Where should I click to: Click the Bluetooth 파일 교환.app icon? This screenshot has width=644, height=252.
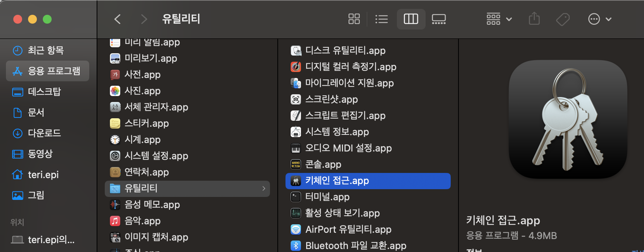click(x=296, y=246)
